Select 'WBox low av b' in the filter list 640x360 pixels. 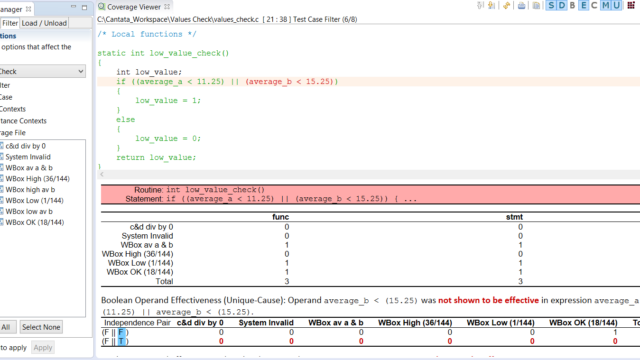pos(29,211)
